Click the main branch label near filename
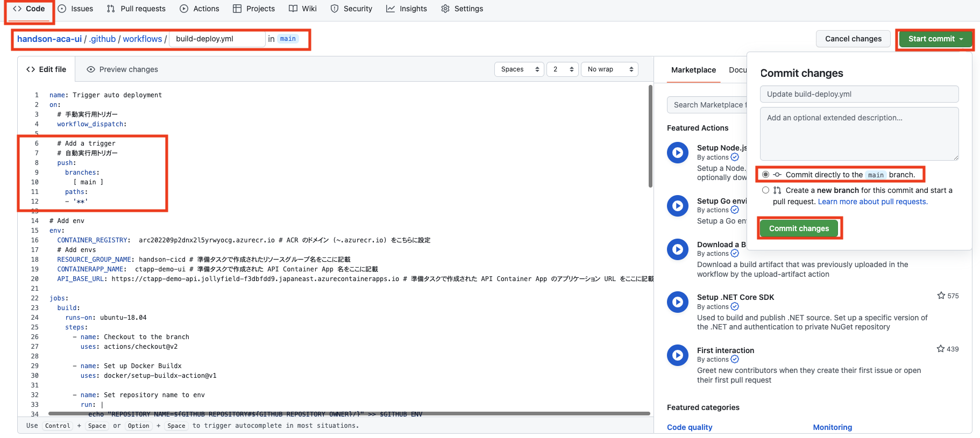 point(288,39)
